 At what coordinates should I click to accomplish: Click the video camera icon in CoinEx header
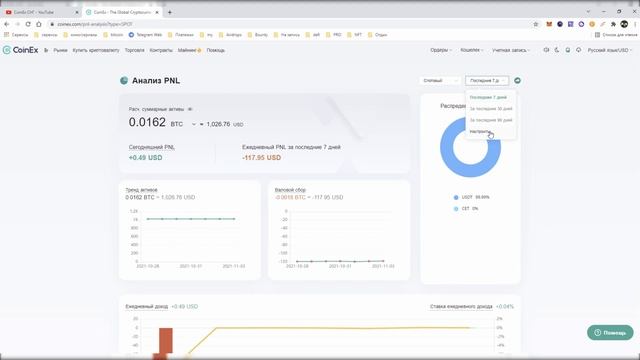(546, 50)
